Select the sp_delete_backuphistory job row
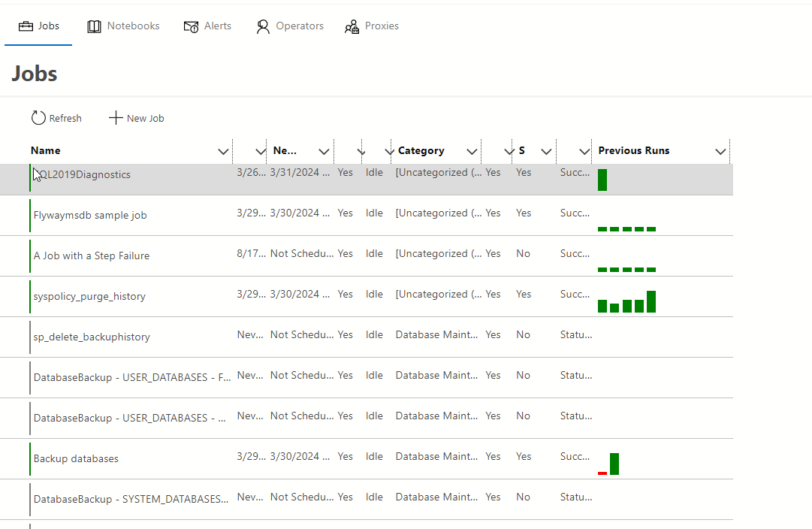The width and height of the screenshot is (812, 529). point(92,337)
